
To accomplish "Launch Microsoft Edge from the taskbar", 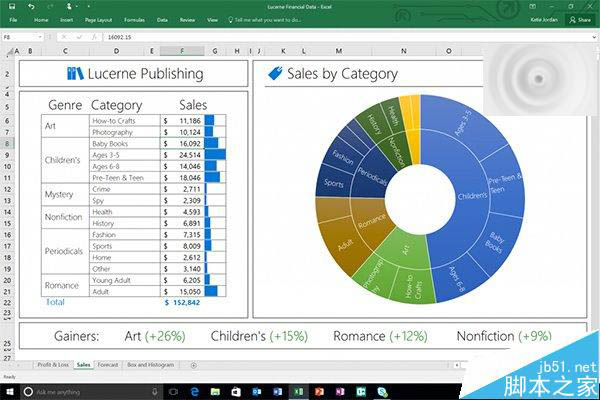I will [x=196, y=390].
